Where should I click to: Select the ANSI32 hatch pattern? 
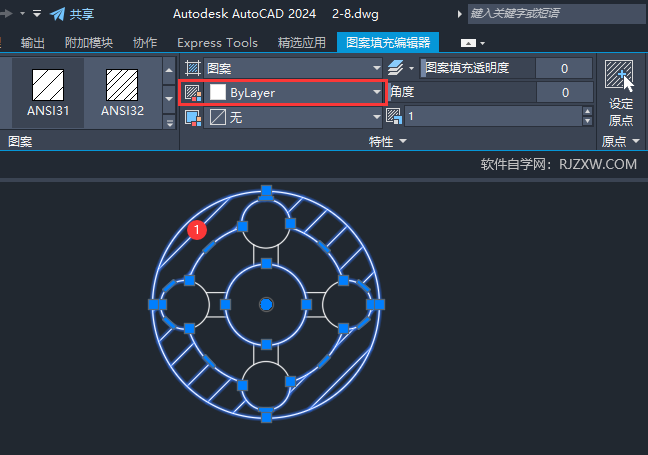[122, 93]
